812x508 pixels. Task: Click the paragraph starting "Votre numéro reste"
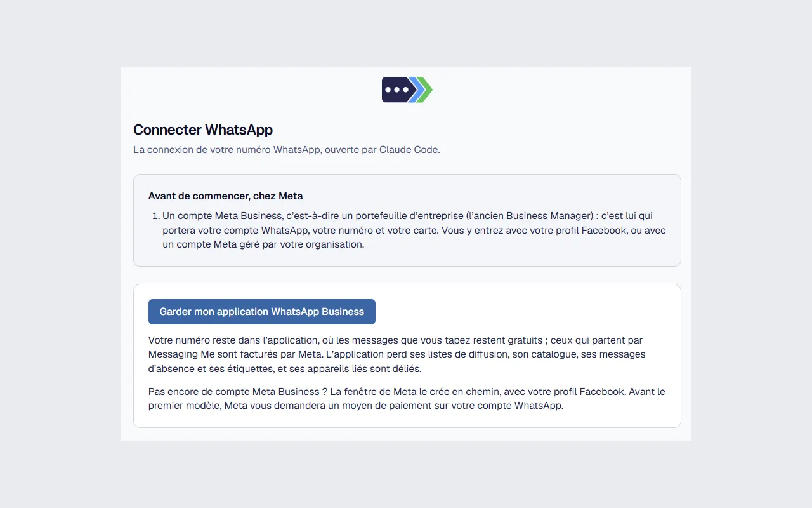[x=397, y=354]
